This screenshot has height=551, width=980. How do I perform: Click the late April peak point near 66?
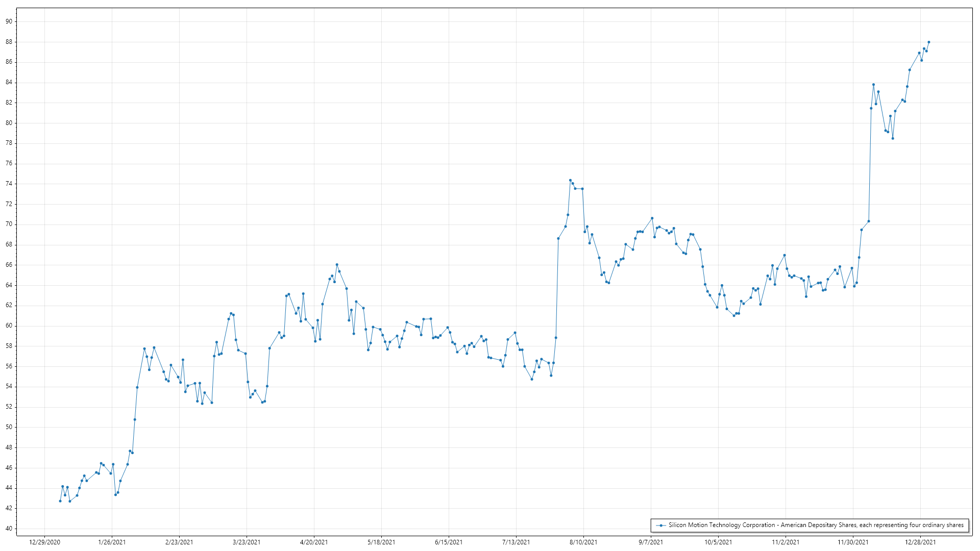click(x=337, y=265)
